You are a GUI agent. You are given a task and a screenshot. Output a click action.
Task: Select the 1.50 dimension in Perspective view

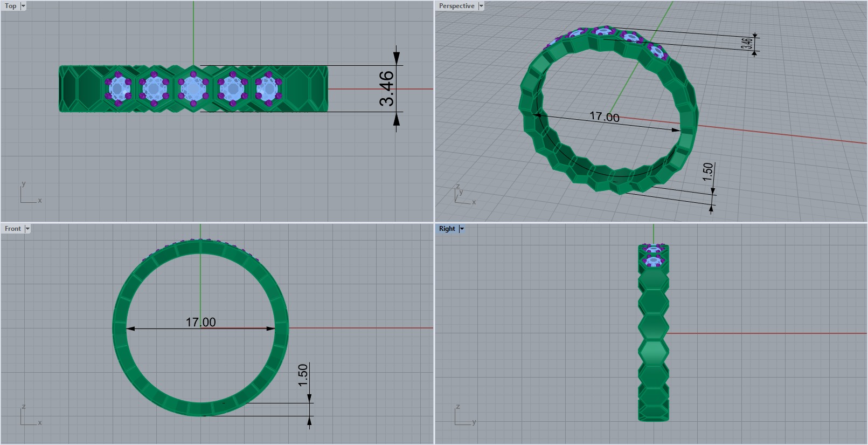point(707,172)
